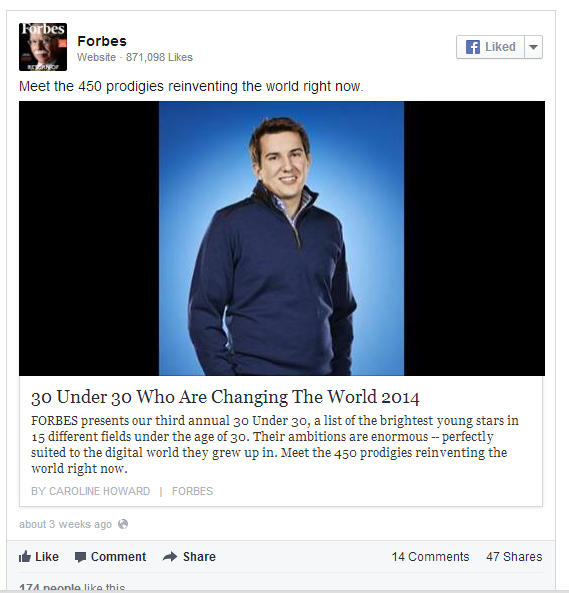The width and height of the screenshot is (569, 593).
Task: Click the Share arrow icon
Action: point(170,556)
